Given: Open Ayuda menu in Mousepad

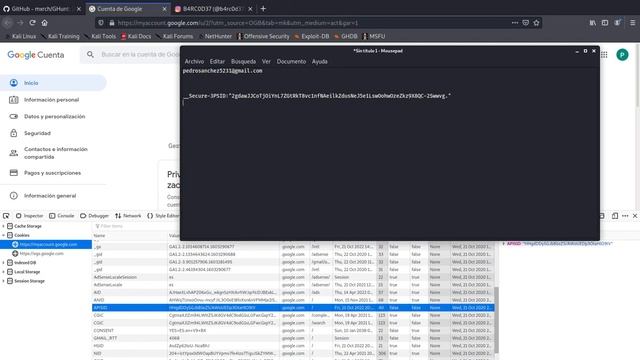Looking at the screenshot, I should click(x=320, y=62).
